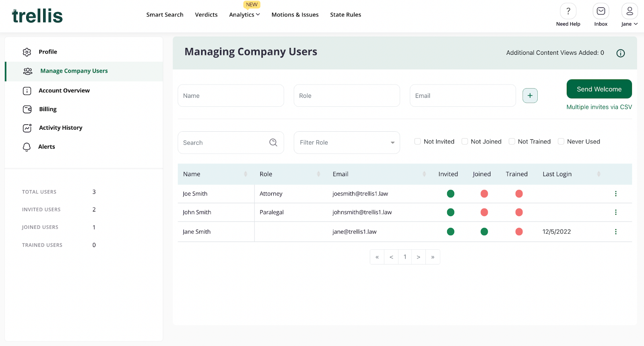The image size is (644, 346).
Task: Click the Search users input field
Action: (231, 143)
